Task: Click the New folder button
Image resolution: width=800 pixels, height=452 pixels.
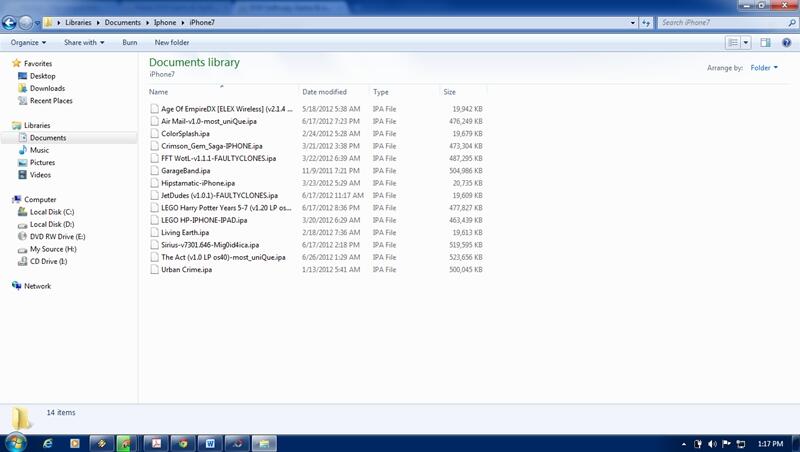Action: point(172,42)
